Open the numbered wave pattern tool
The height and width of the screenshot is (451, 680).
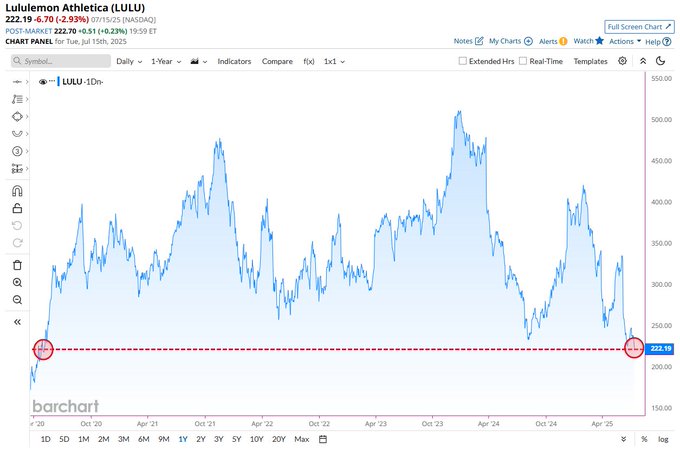[x=17, y=151]
